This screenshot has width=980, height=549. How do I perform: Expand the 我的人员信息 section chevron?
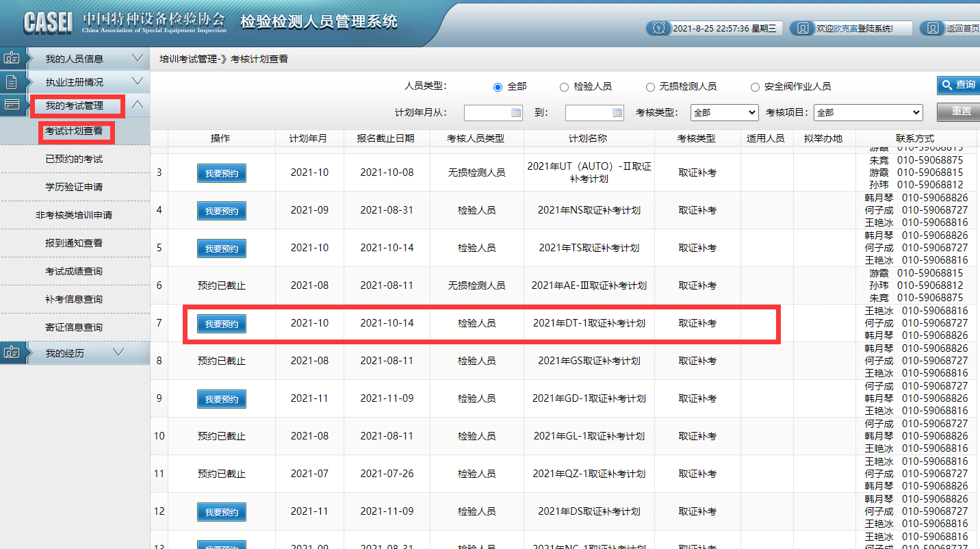click(138, 58)
